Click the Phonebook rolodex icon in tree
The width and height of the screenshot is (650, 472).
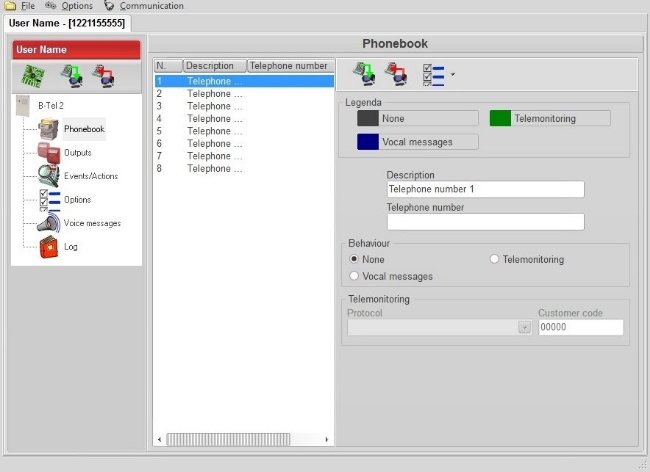[x=49, y=129]
